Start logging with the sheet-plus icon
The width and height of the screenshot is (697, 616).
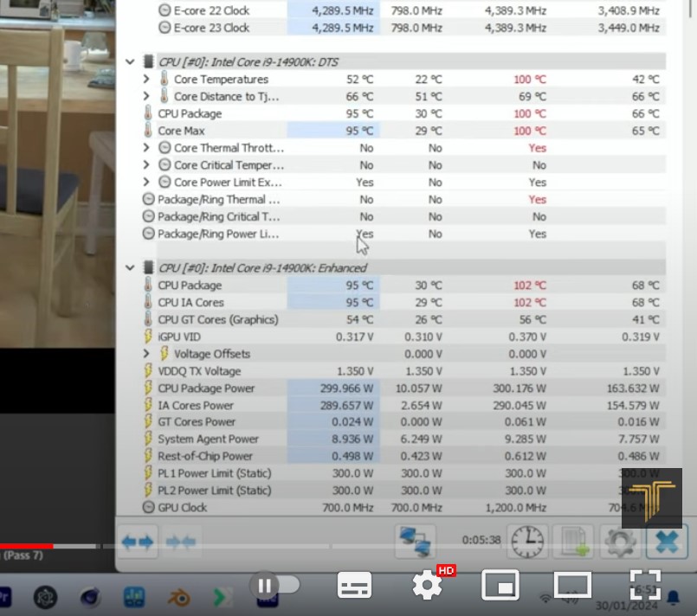coord(573,542)
